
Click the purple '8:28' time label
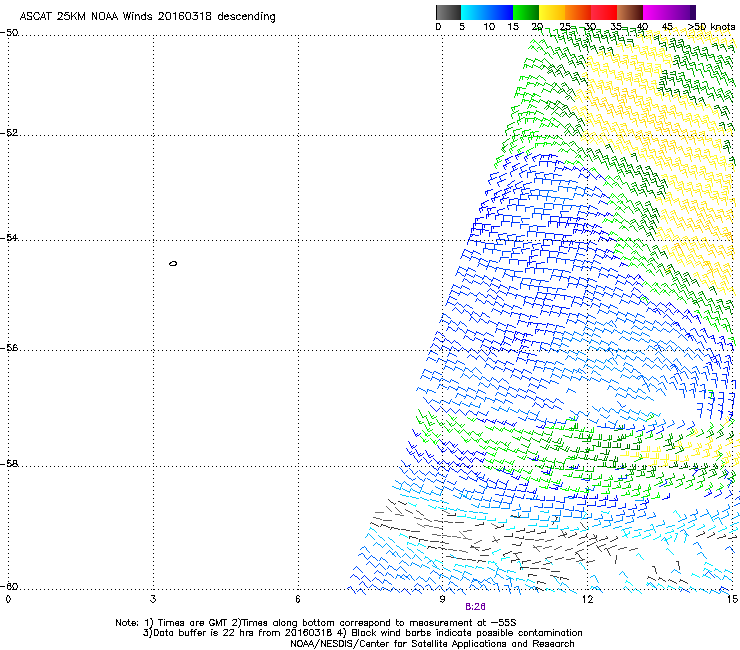pyautogui.click(x=475, y=607)
